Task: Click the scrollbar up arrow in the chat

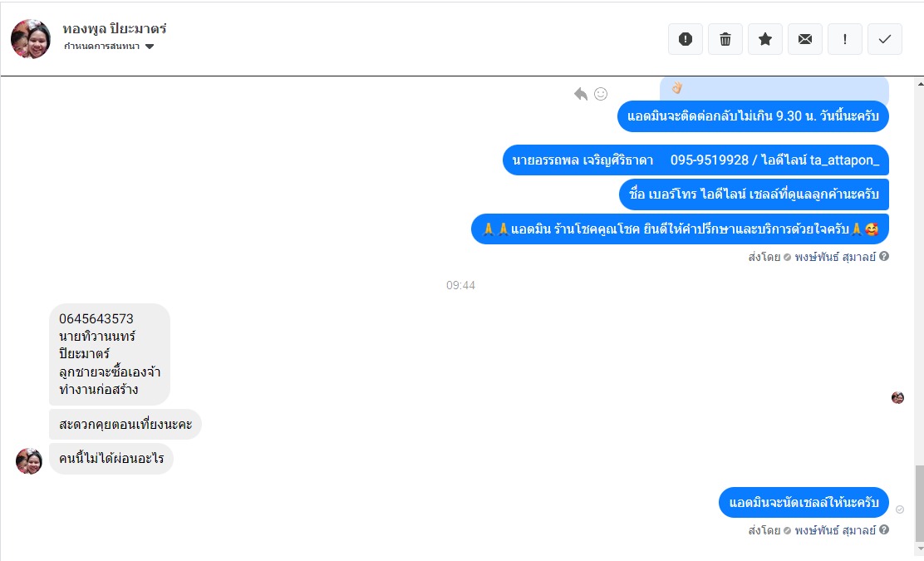Action: tap(920, 84)
